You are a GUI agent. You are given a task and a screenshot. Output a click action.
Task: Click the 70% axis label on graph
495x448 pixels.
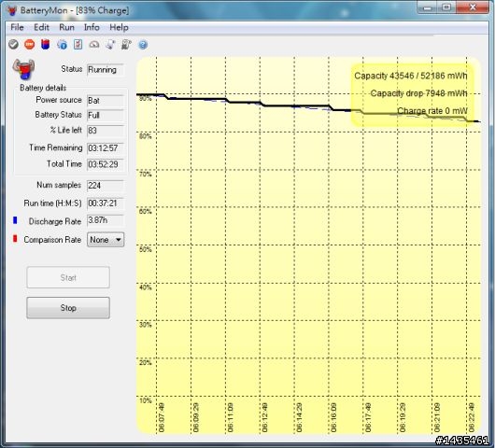145,175
